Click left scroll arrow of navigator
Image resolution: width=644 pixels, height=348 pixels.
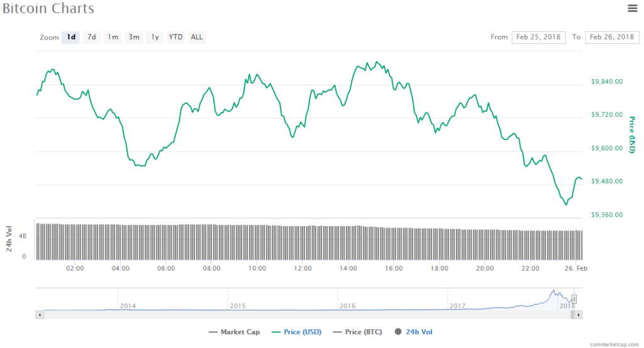tap(40, 313)
